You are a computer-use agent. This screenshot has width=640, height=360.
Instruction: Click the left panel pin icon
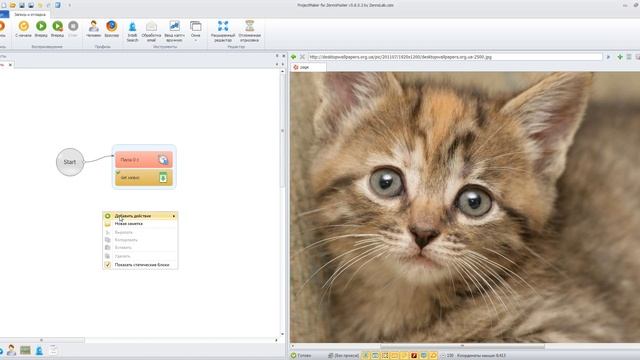point(277,56)
